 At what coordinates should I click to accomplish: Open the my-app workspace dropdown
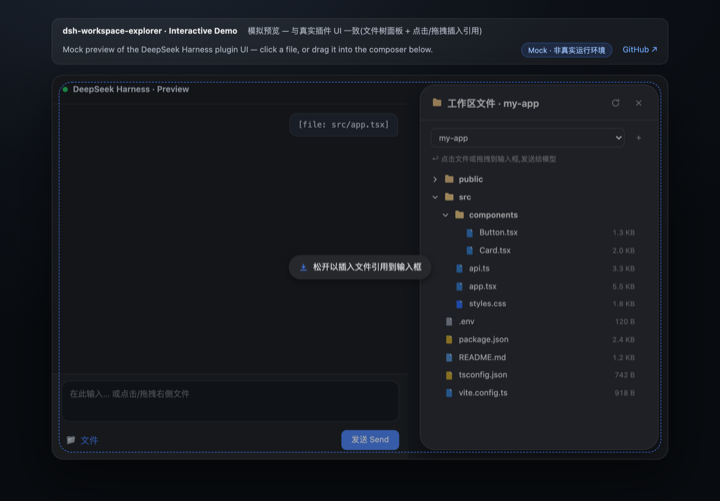click(x=527, y=138)
